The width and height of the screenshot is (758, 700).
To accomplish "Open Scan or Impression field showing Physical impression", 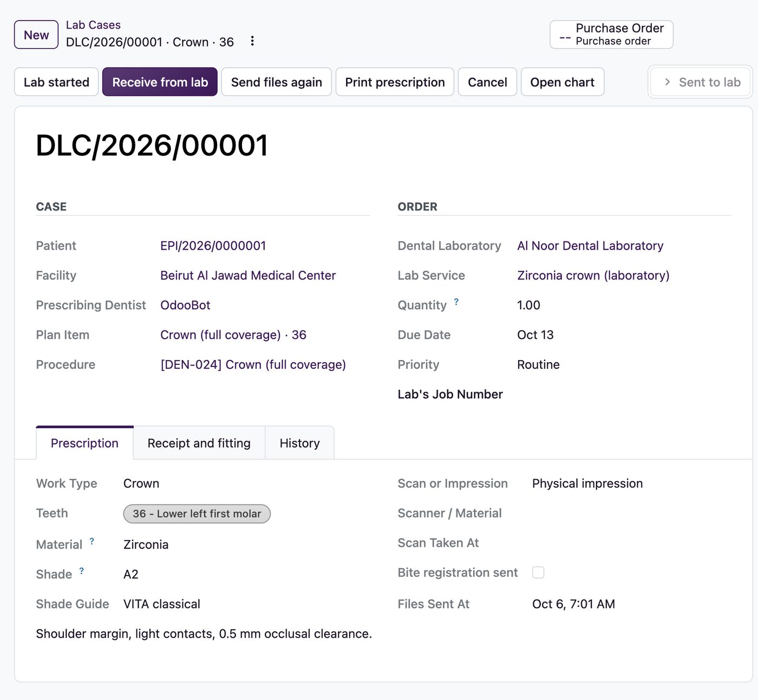I will tap(587, 483).
